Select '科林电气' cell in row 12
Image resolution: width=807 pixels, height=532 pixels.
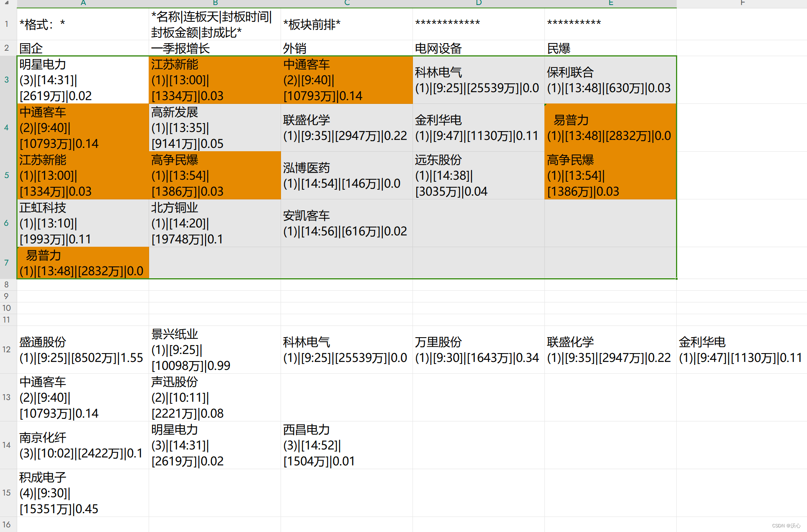[347, 350]
